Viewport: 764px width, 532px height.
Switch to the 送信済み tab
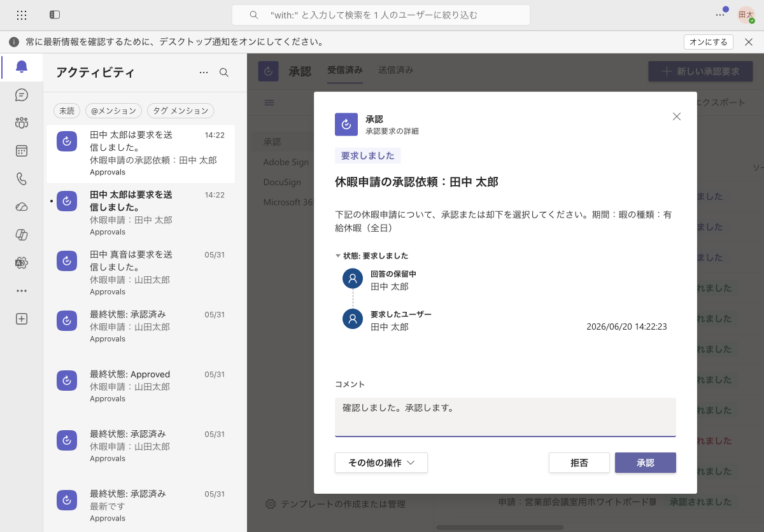(396, 70)
